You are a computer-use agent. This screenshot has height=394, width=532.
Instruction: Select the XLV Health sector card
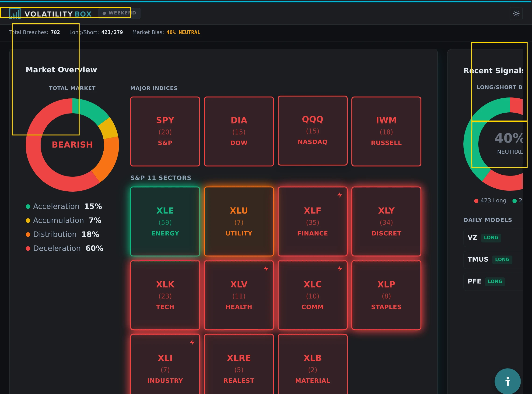click(239, 295)
